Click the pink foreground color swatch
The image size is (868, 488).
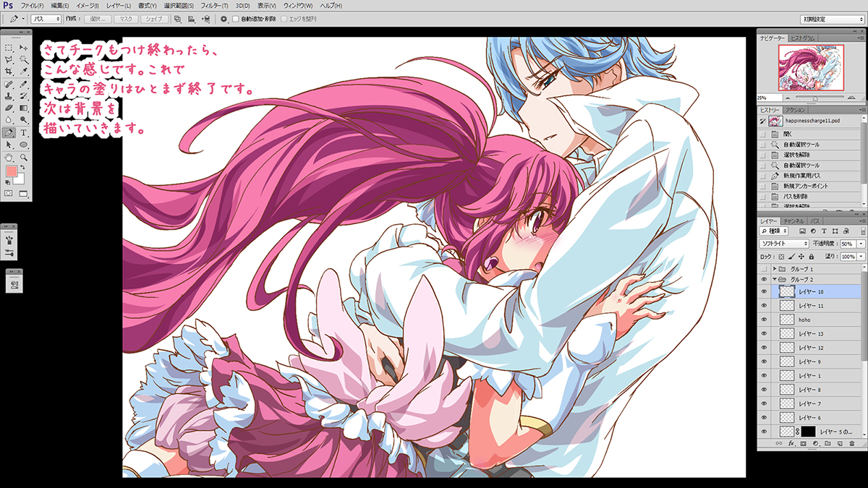[x=12, y=171]
